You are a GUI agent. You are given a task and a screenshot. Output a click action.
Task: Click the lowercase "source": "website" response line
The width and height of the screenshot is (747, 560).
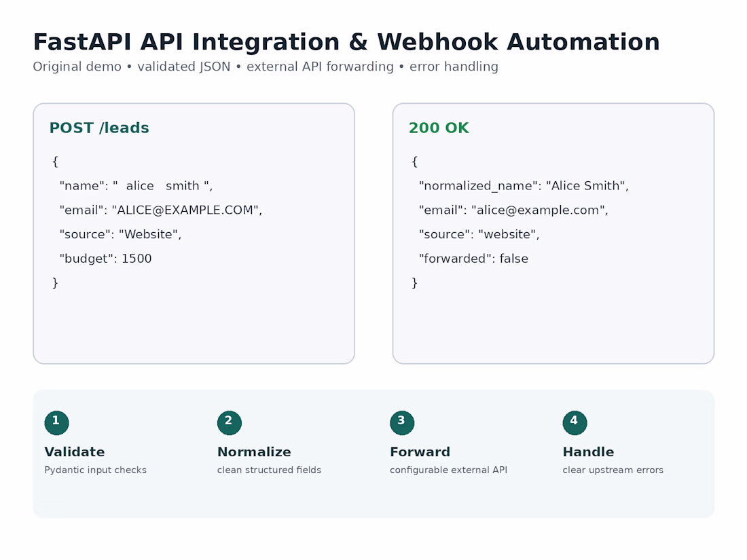[479, 234]
